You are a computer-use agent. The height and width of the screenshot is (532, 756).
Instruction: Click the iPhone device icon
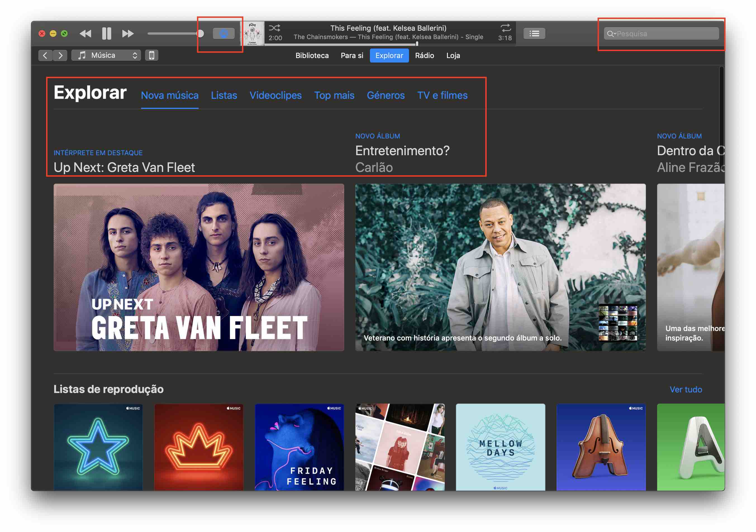point(151,55)
